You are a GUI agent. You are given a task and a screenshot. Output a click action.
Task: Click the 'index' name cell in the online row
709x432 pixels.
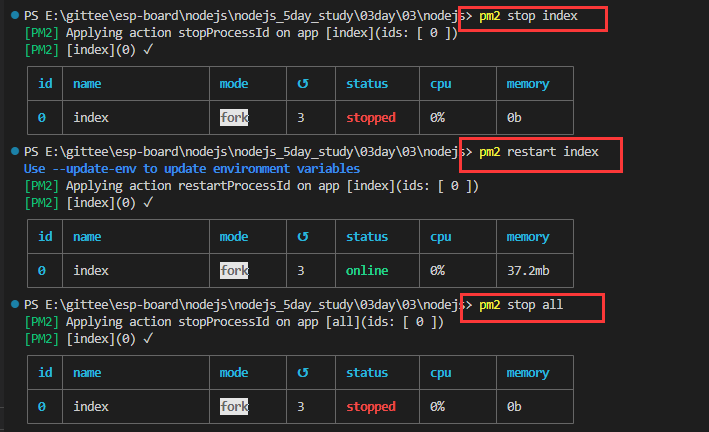91,271
